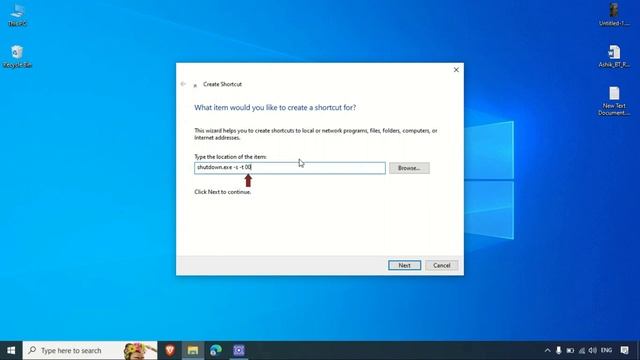640x360 pixels.
Task: Click the ENG language indicator
Action: click(x=607, y=350)
